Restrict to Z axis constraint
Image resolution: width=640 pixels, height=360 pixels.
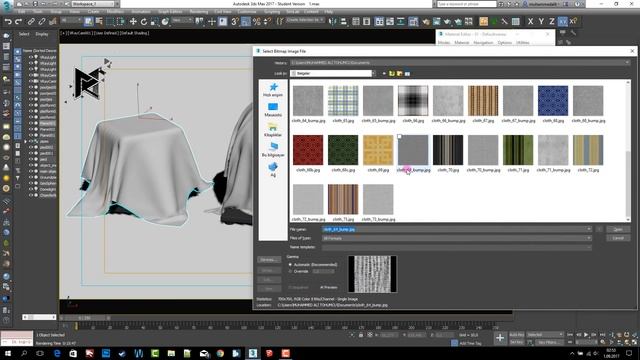pos(551,22)
